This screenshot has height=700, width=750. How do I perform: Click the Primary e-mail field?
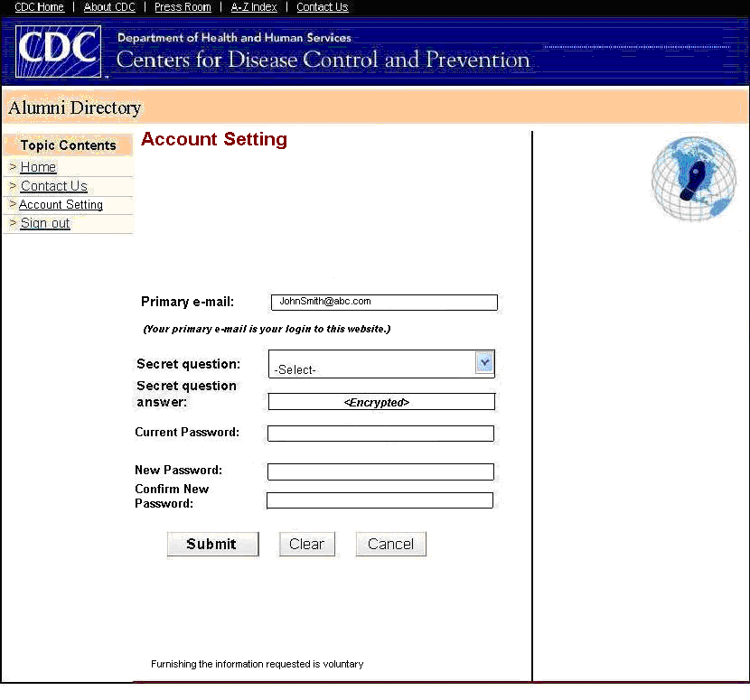pos(384,303)
